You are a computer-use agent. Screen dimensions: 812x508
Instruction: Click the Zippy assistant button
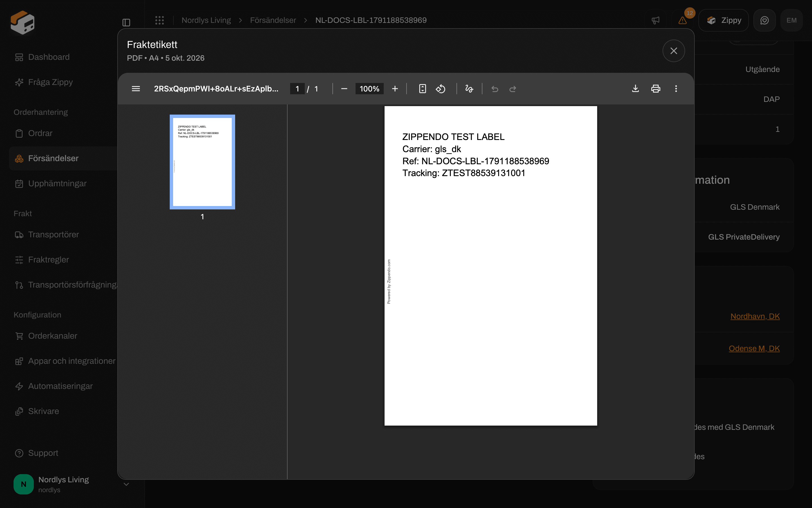click(x=723, y=20)
